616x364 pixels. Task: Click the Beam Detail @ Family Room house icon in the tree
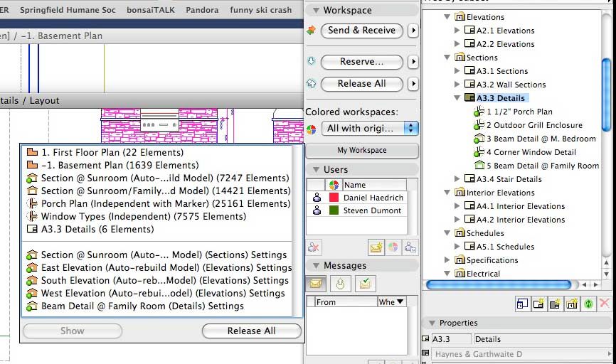pyautogui.click(x=479, y=166)
